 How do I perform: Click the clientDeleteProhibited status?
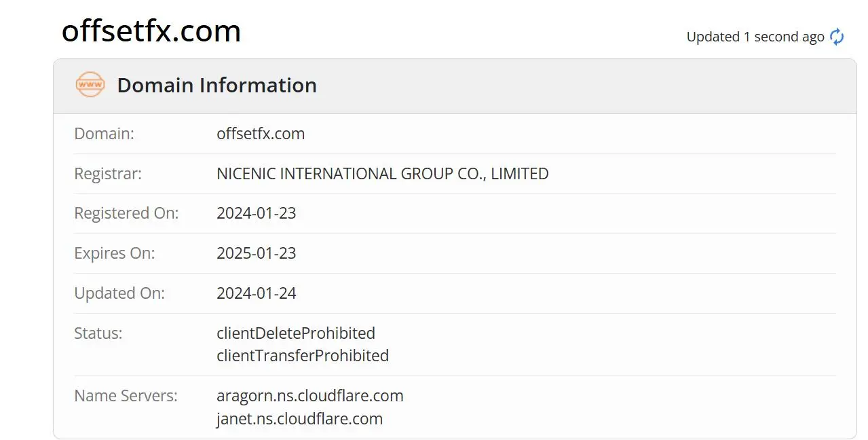(296, 333)
